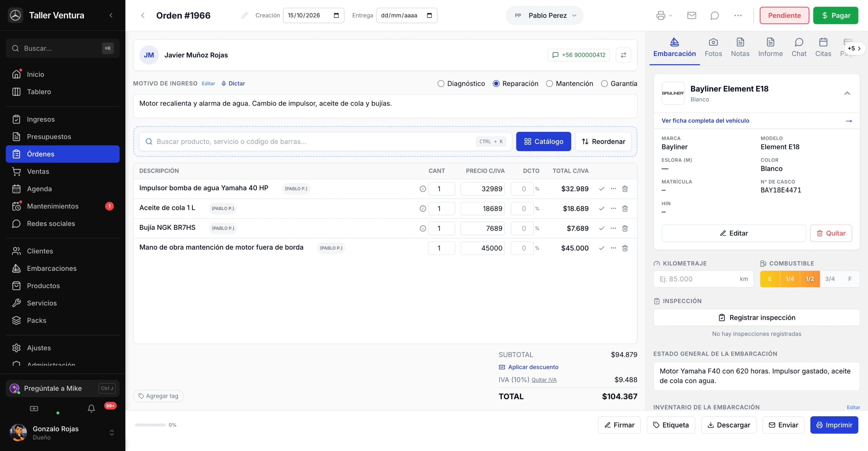Open the Catálogo button
This screenshot has height=451, width=868.
543,142
